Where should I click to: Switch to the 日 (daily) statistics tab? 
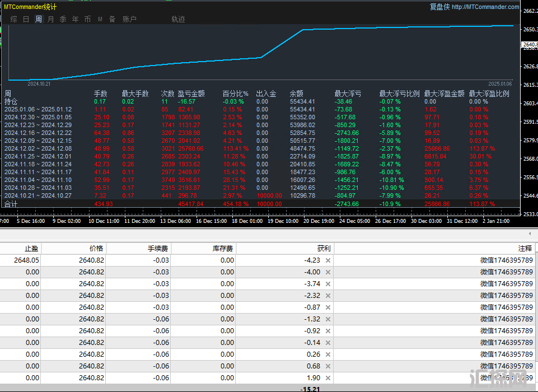point(26,19)
